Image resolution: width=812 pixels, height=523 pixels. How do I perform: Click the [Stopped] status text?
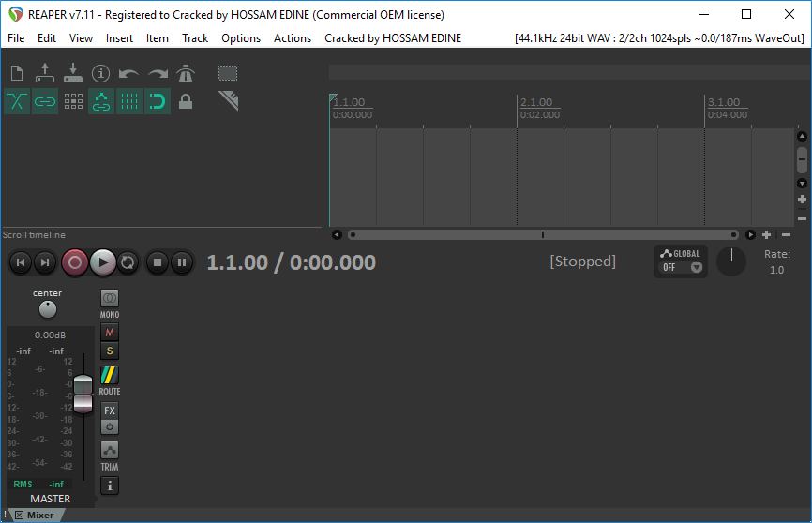point(582,261)
